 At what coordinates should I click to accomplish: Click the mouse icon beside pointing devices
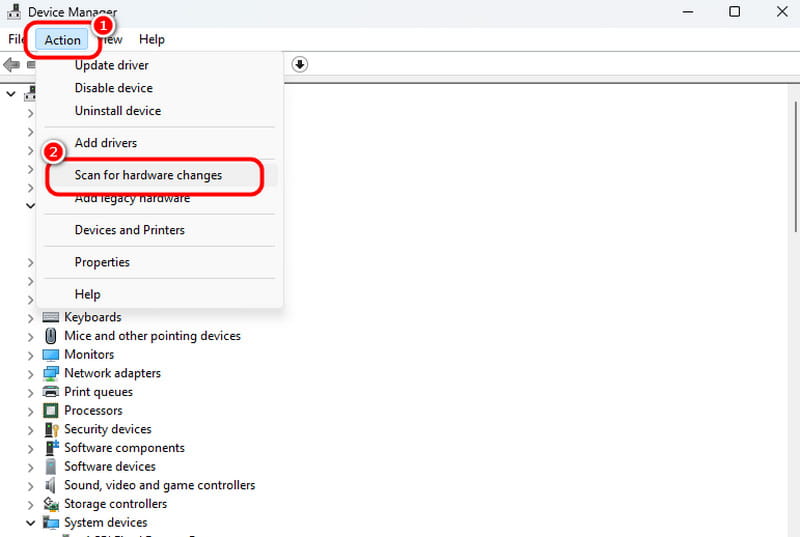coord(51,336)
